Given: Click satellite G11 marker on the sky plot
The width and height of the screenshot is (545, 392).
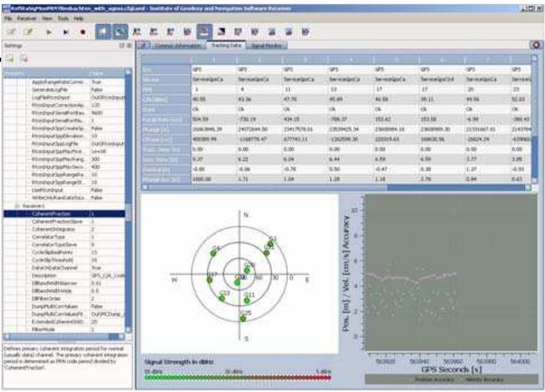Looking at the screenshot, I should [246, 300].
